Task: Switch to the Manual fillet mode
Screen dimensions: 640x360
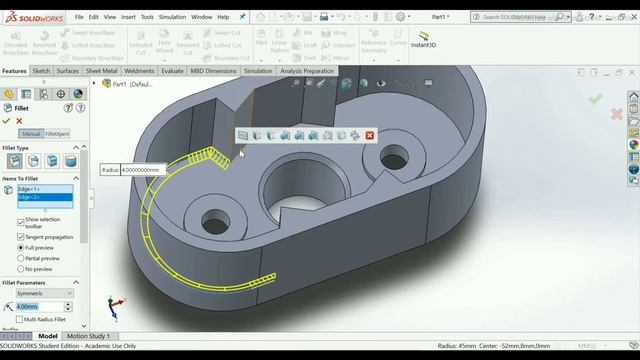Action: (x=31, y=134)
